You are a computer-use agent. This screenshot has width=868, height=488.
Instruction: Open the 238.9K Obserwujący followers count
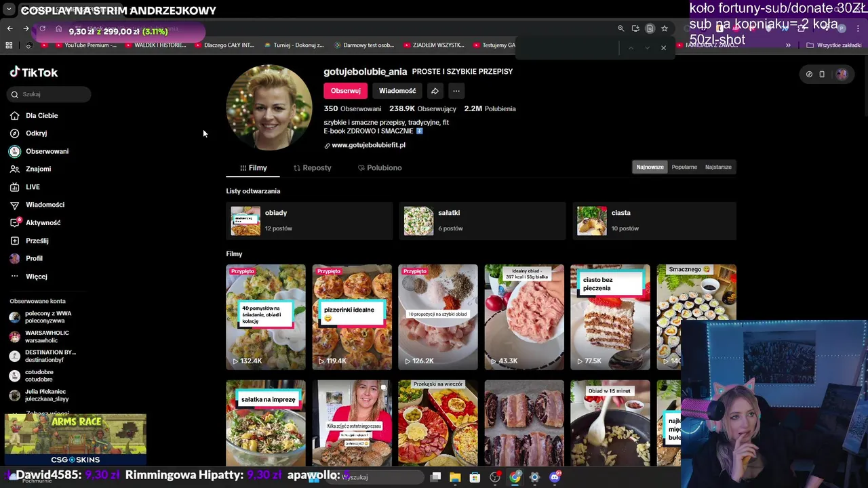click(x=422, y=108)
